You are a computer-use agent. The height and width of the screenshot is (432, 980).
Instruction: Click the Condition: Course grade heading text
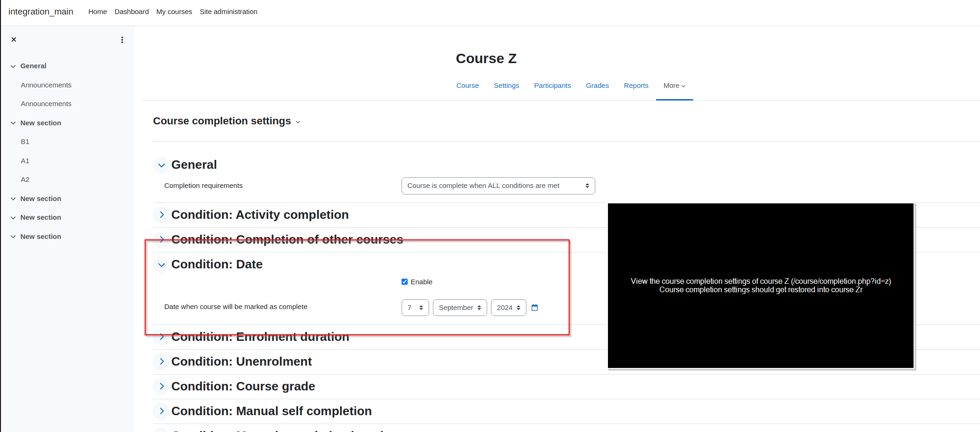tap(243, 386)
